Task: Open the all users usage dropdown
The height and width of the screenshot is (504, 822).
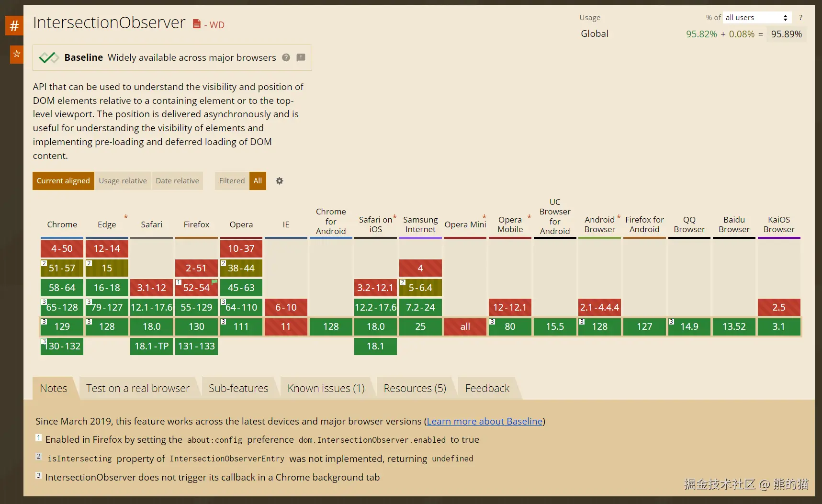Action: point(756,18)
